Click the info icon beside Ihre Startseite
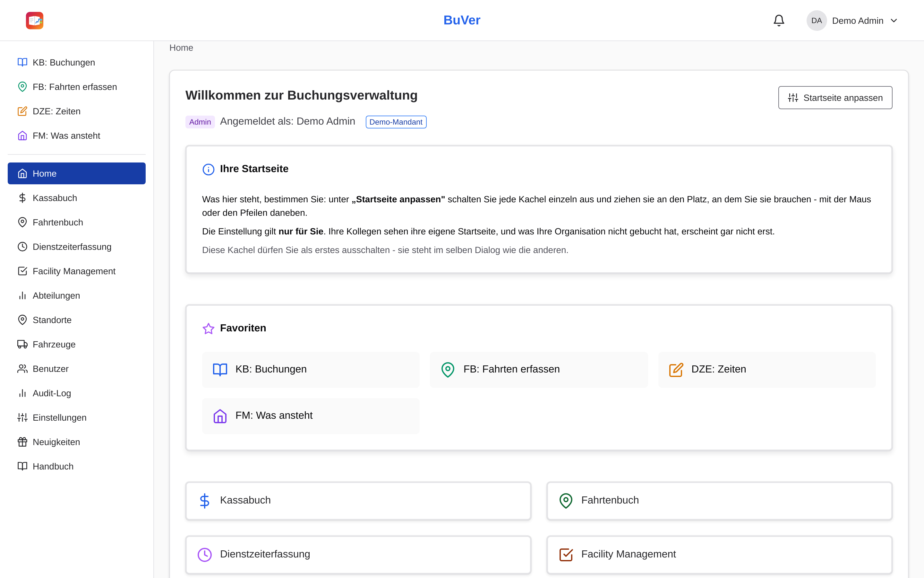The width and height of the screenshot is (924, 578). [209, 169]
